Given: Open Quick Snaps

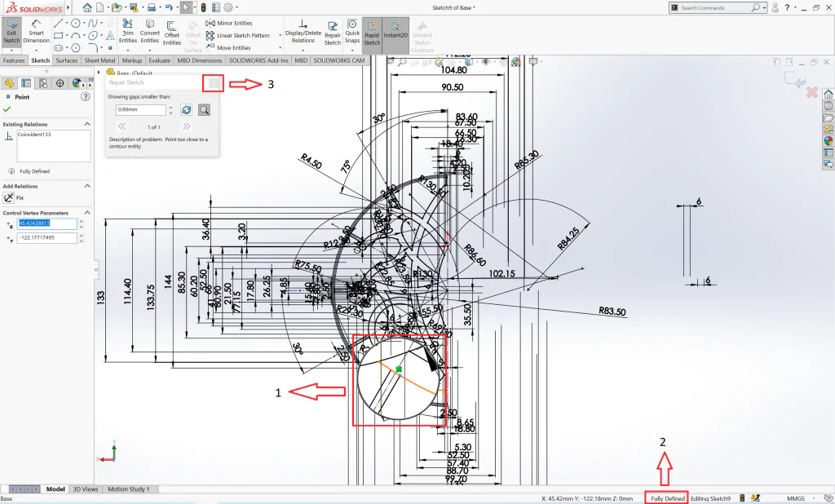Looking at the screenshot, I should click(x=352, y=32).
